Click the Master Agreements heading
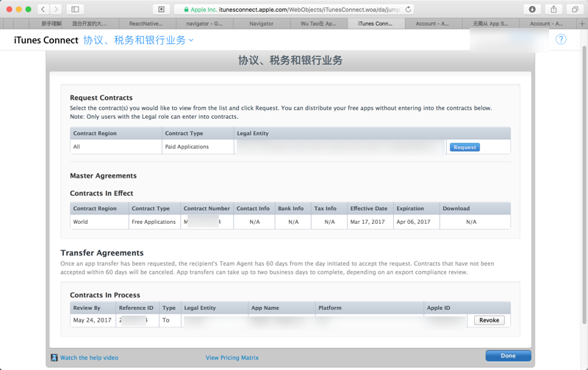Screen dimensions: 588x370 point(103,176)
